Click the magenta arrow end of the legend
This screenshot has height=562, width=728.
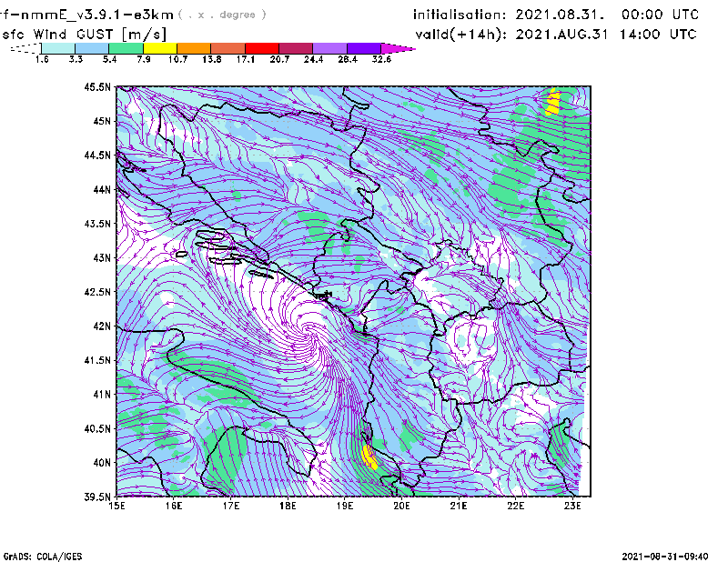(x=398, y=48)
